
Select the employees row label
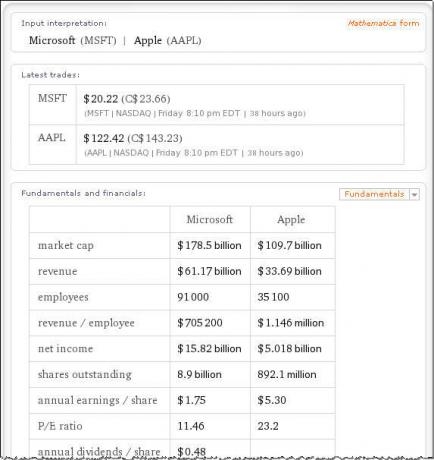pos(63,297)
